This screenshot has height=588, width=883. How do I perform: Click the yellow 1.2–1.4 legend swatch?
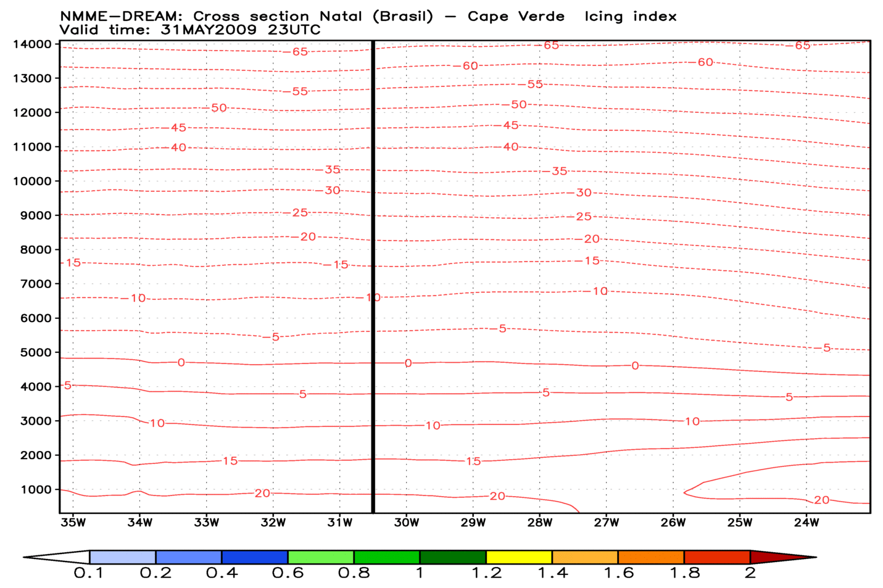coord(519,557)
